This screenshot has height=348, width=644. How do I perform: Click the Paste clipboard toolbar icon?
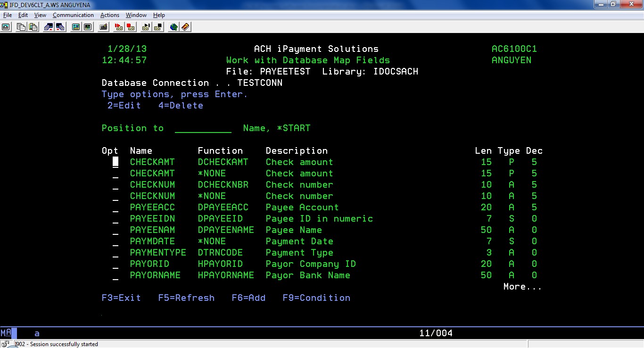click(33, 27)
